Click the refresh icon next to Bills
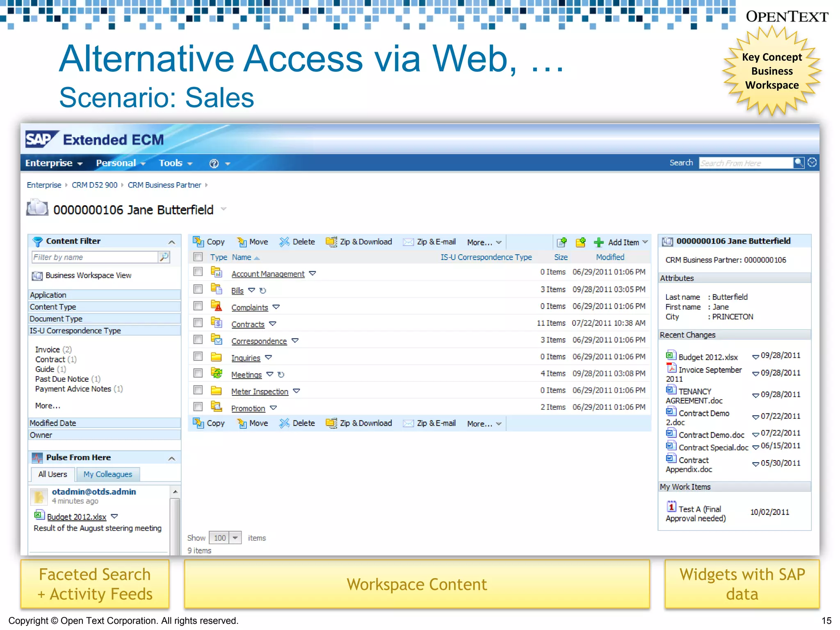Screen dimensions: 840x630 263,290
